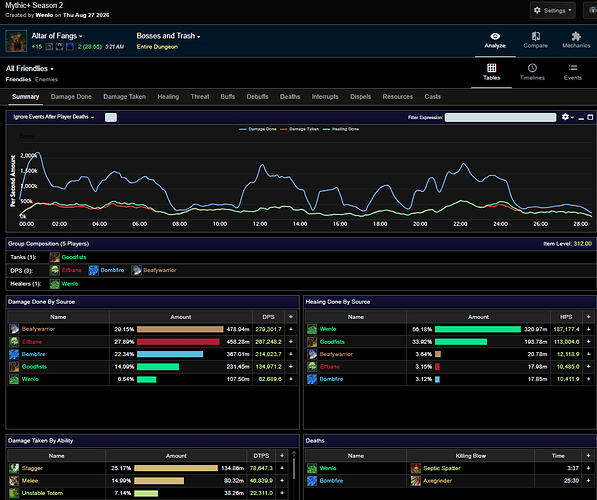Screen dimensions: 597x500
Task: Expand Elfbane damage row plus
Action: tap(291, 342)
